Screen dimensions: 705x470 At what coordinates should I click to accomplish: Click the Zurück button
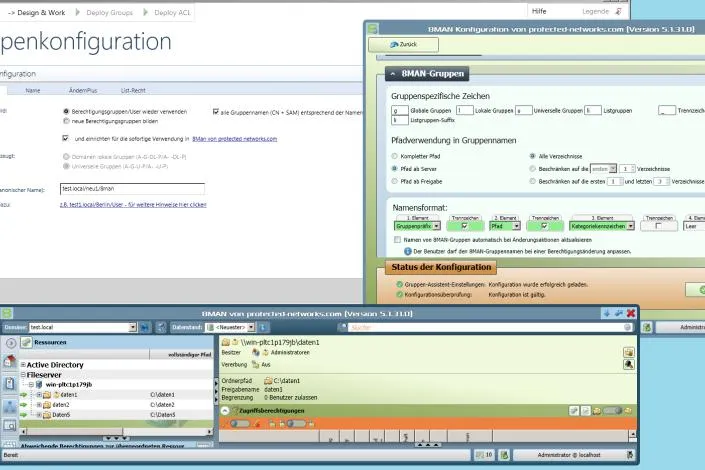coord(403,45)
